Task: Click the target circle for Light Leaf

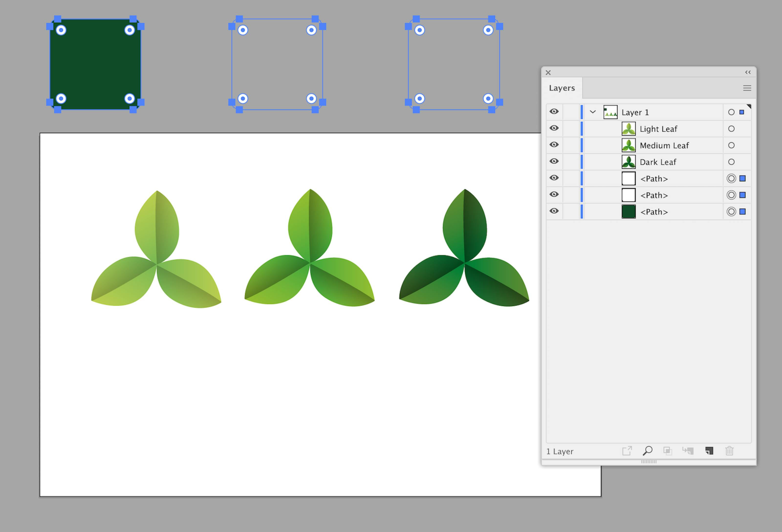Action: coord(731,128)
